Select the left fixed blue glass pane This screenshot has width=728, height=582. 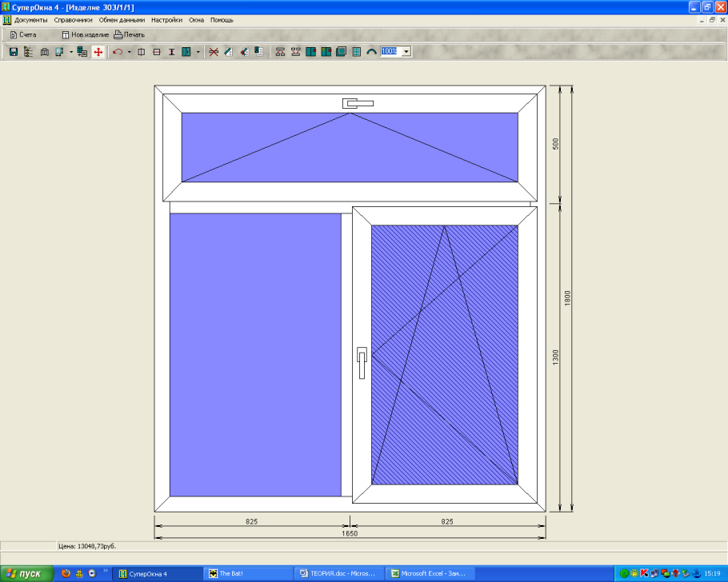click(x=255, y=353)
